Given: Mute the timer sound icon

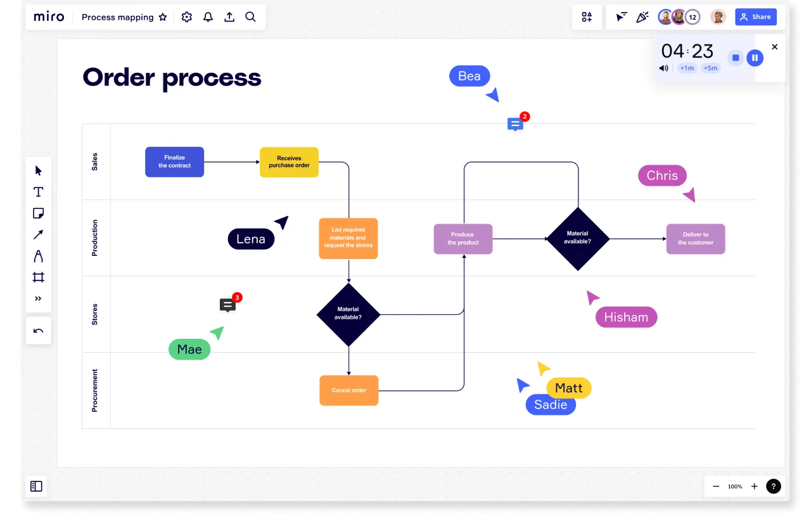Looking at the screenshot, I should point(663,68).
